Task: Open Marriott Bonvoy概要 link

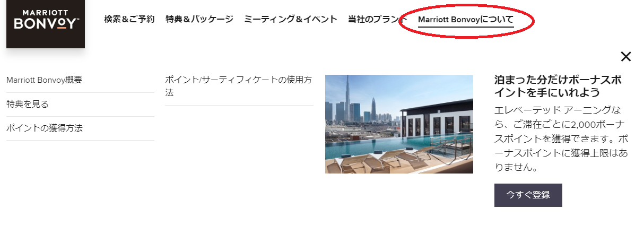Action: coord(44,80)
